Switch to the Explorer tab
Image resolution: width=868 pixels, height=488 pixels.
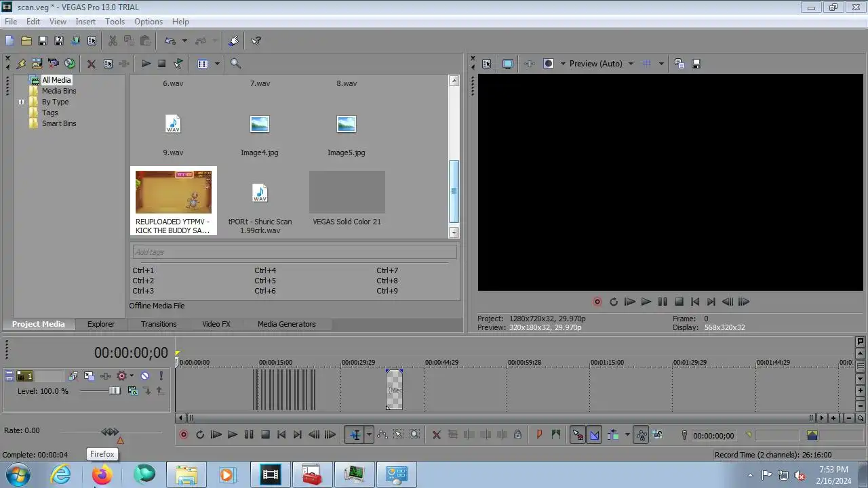(100, 324)
